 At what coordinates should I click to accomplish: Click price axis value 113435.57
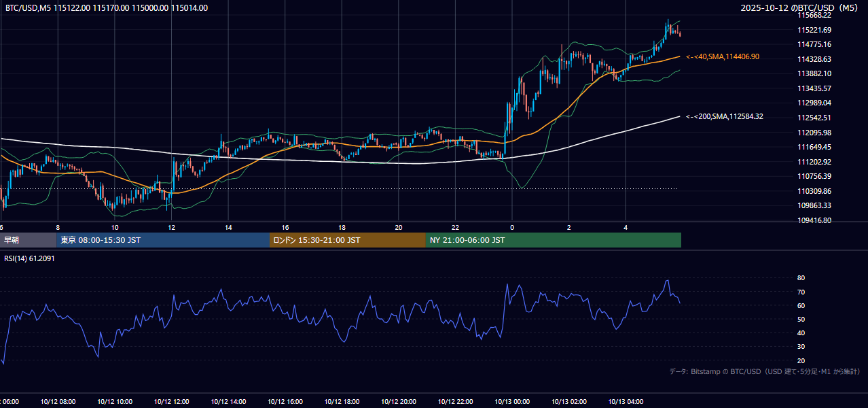pos(815,88)
